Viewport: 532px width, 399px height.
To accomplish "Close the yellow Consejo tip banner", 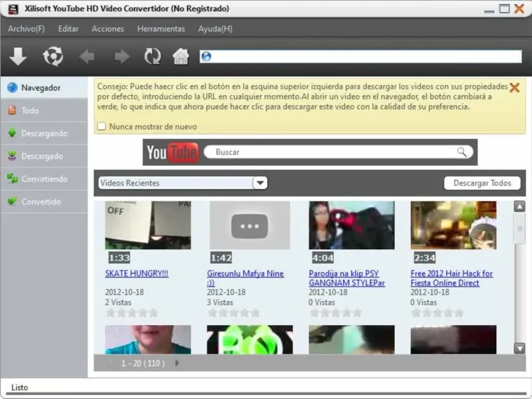I will (514, 88).
